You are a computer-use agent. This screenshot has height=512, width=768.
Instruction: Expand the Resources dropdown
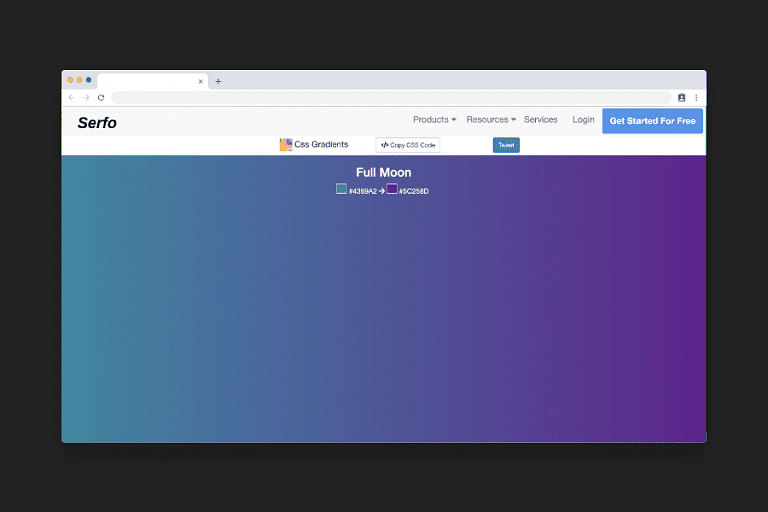491,120
